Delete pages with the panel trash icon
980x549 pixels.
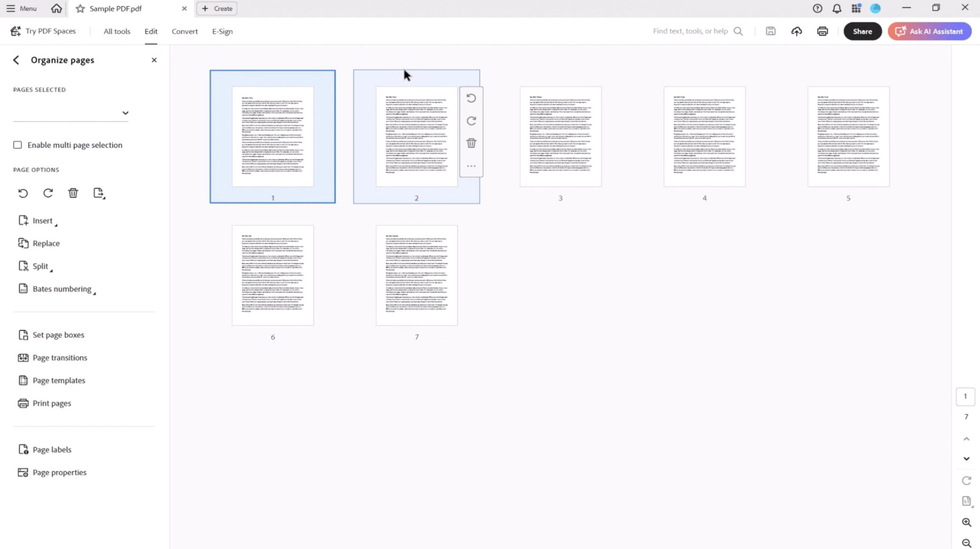pyautogui.click(x=73, y=193)
